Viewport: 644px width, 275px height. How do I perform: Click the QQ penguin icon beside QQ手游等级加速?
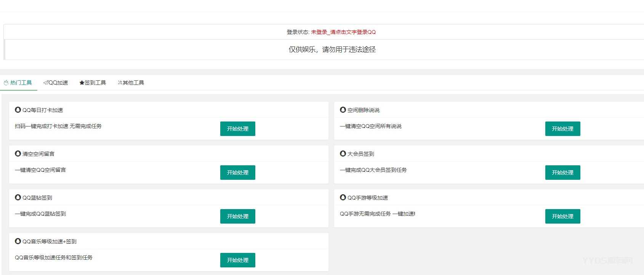click(343, 197)
